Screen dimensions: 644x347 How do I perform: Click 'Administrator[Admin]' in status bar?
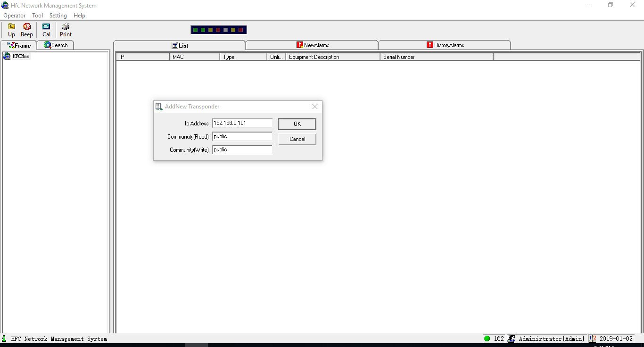[552, 339]
